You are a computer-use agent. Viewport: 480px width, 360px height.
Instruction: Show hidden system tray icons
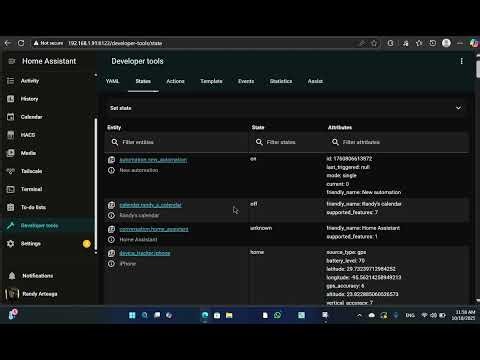(359, 315)
